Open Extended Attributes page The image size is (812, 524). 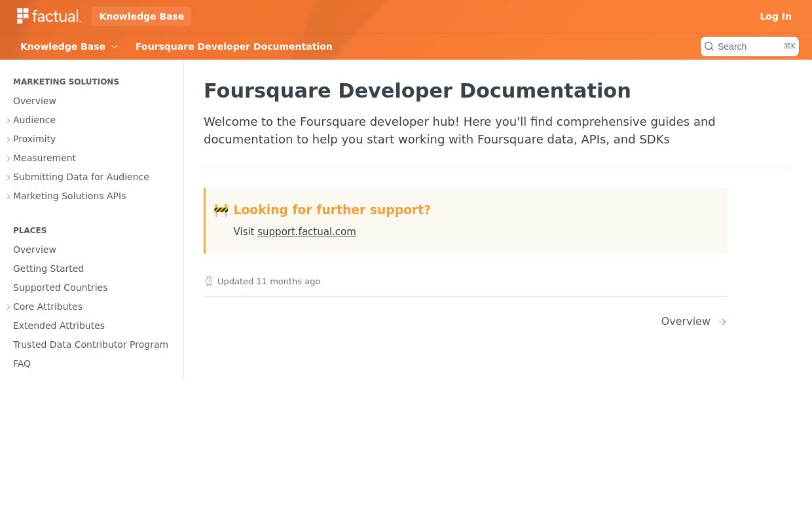click(59, 326)
